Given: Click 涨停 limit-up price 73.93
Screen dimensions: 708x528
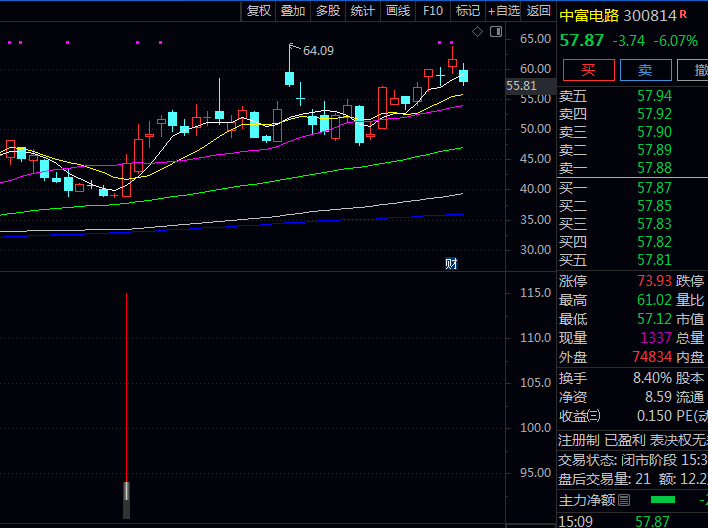Looking at the screenshot, I should pyautogui.click(x=654, y=281).
